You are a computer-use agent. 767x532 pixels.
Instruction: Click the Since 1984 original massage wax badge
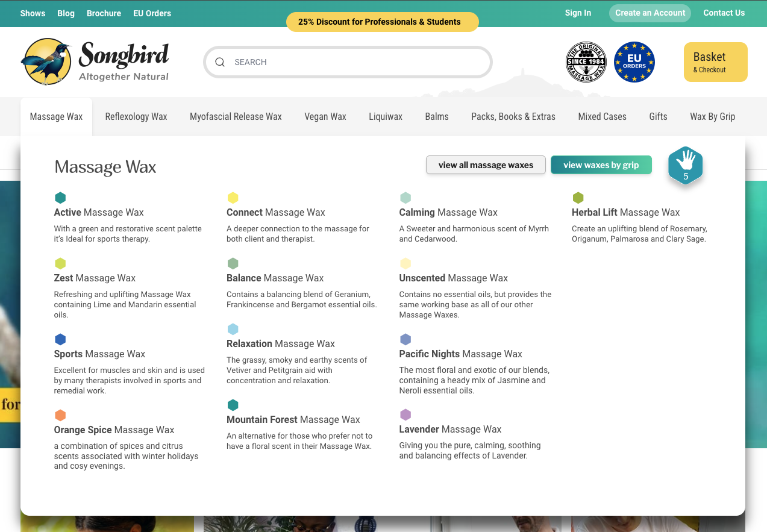tap(586, 62)
